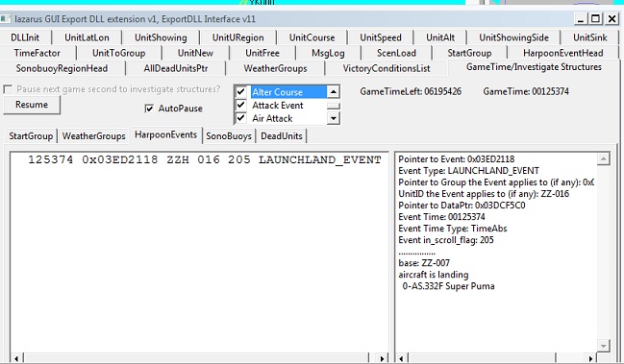Click 'base: ZZ-007' detail line

tap(424, 262)
